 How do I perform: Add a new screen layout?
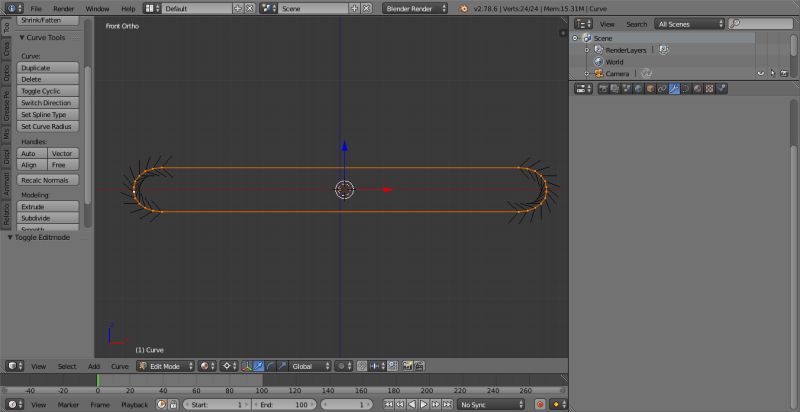coord(238,9)
